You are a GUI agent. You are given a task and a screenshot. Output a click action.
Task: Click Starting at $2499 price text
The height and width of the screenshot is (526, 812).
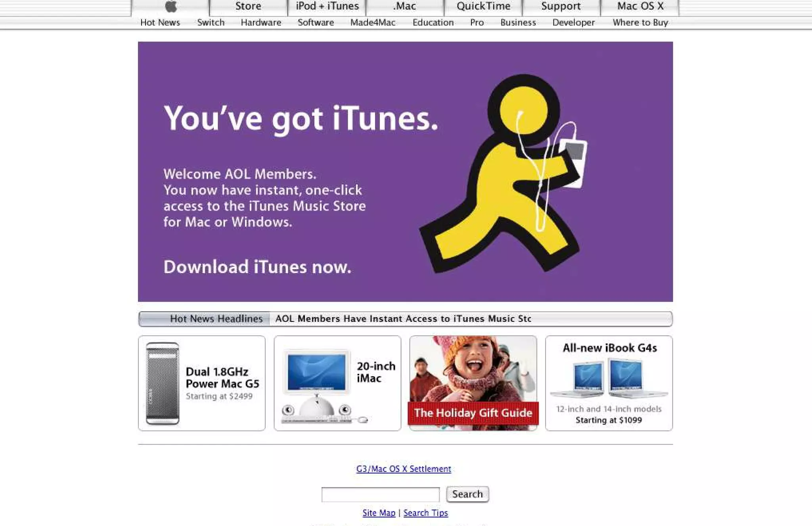tap(219, 396)
